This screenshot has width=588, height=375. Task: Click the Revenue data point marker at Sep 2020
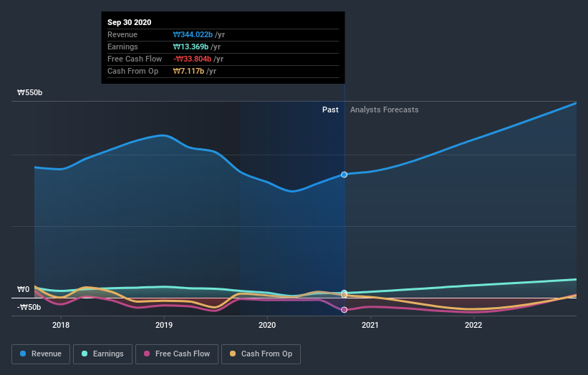(x=344, y=175)
